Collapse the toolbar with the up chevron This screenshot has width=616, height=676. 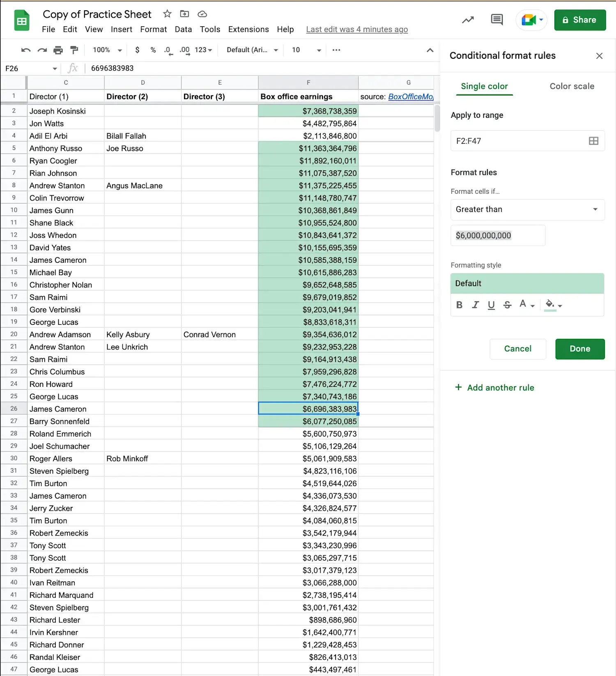click(x=430, y=50)
